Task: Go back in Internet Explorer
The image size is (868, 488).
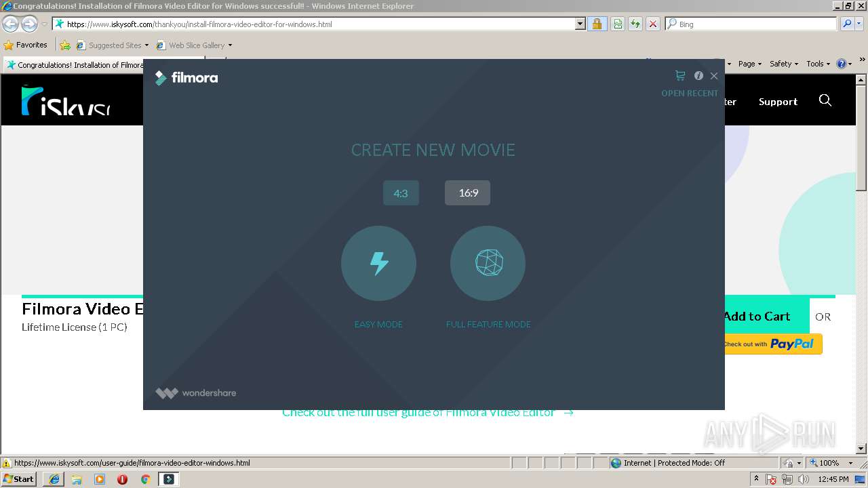Action: coord(10,24)
